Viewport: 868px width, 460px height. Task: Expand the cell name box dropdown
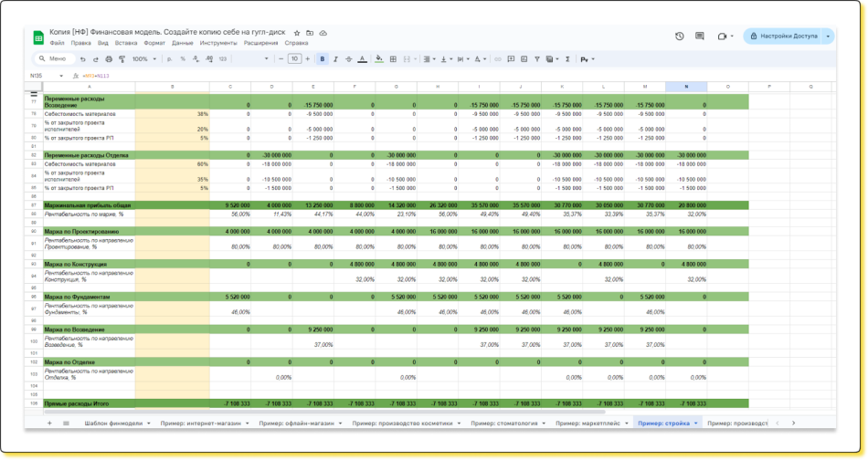(61, 76)
